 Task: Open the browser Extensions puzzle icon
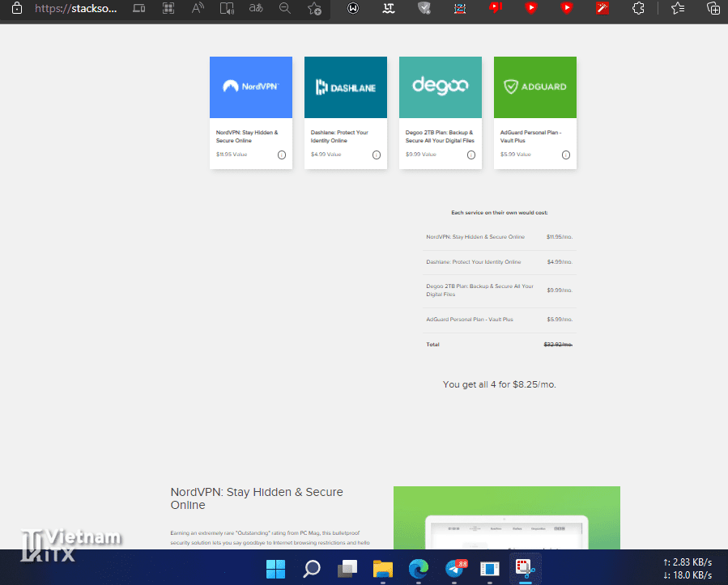coord(638,9)
